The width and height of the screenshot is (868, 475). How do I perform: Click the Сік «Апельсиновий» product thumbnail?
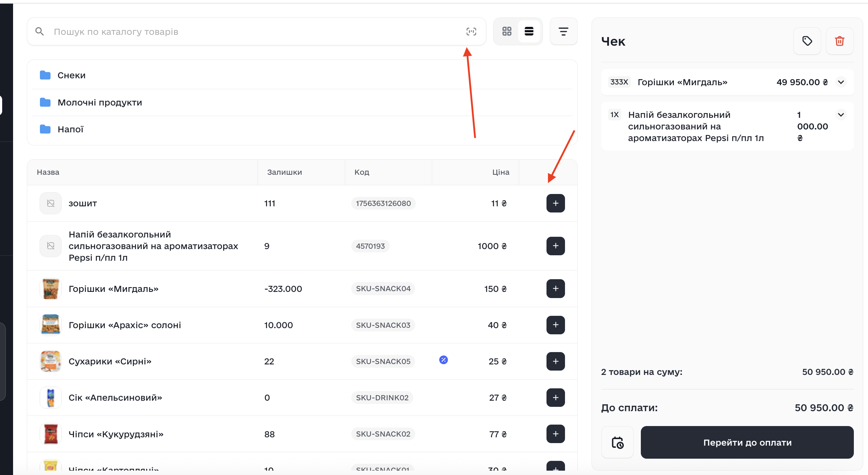50,397
